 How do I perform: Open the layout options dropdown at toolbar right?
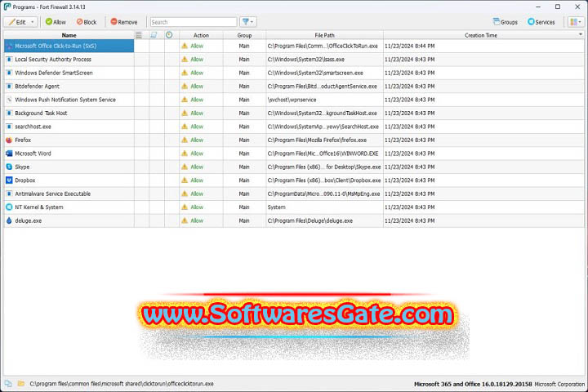[576, 22]
